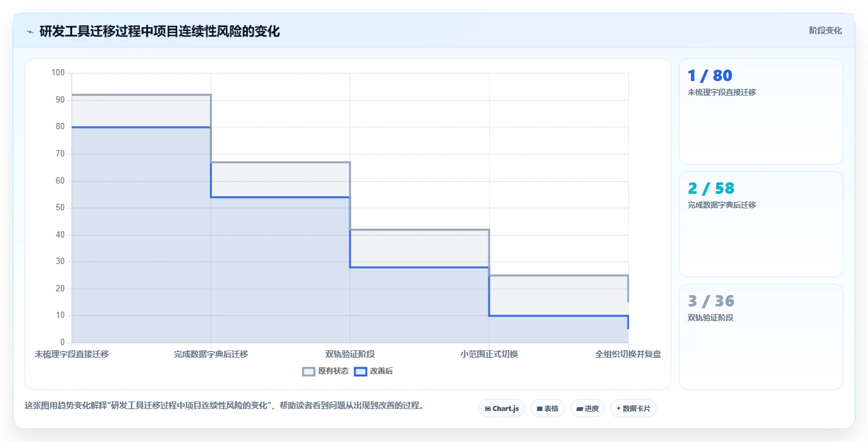Select the Chart.js tag pill
The height and width of the screenshot is (442, 868).
click(x=502, y=408)
